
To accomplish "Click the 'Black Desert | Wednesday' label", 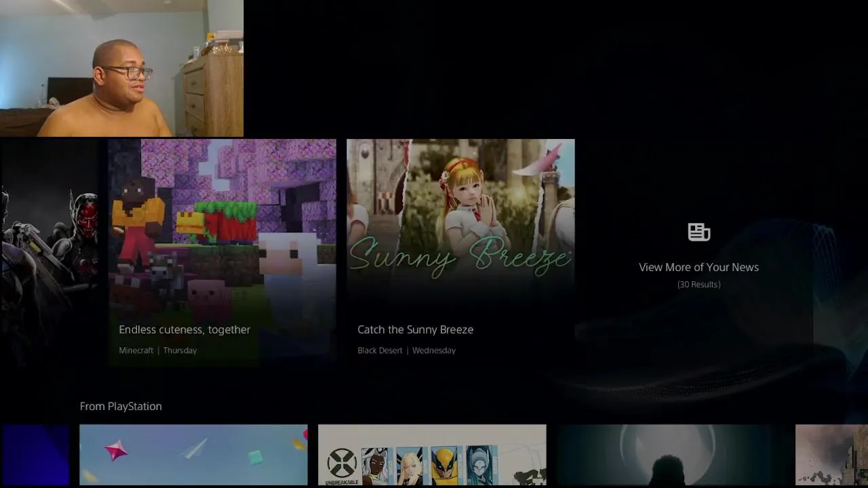I will pos(406,350).
